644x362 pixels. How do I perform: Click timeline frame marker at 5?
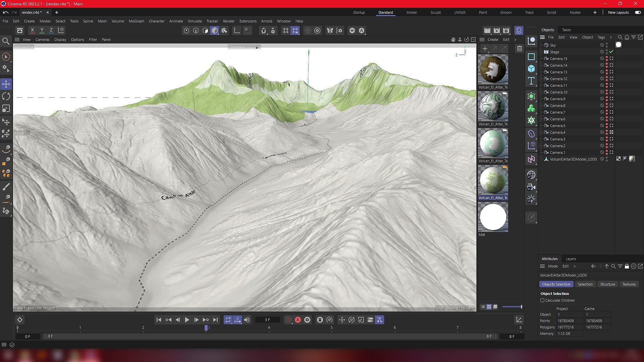(x=332, y=328)
